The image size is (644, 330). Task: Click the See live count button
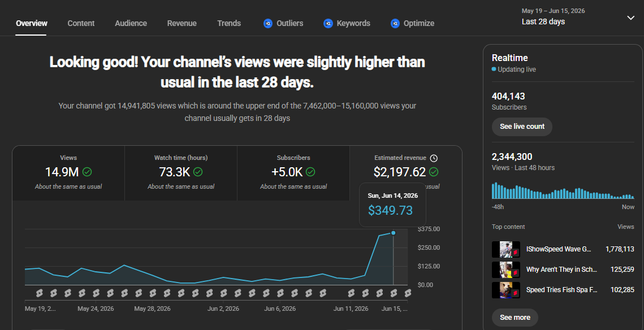[522, 127]
